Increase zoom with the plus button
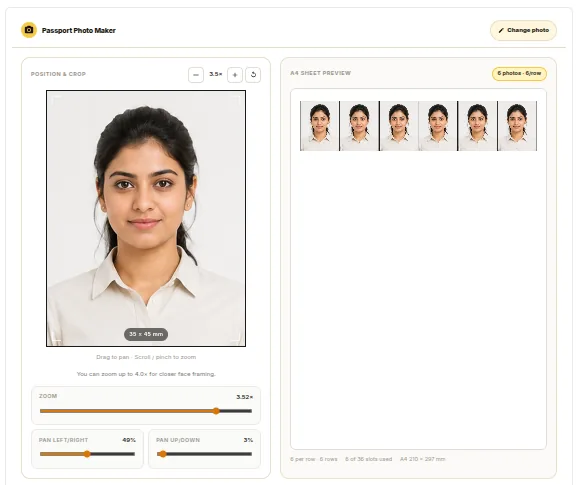The image size is (577, 485). click(235, 75)
